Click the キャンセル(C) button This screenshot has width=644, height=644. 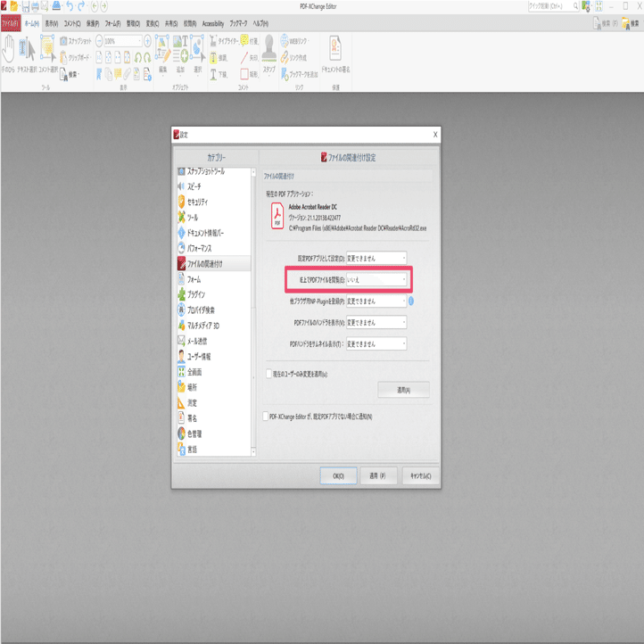point(421,475)
